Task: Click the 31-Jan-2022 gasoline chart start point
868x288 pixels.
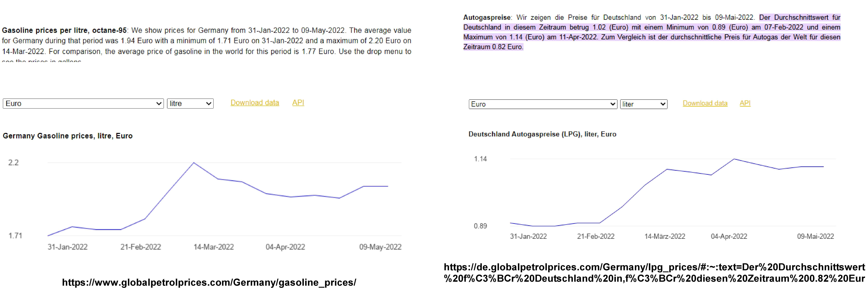Action: (48, 235)
